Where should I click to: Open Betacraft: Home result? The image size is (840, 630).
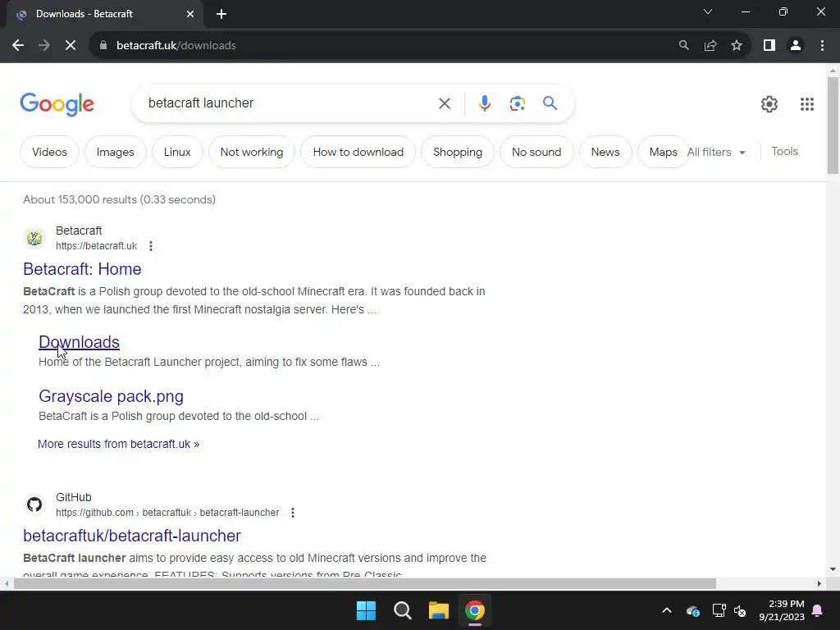82,269
